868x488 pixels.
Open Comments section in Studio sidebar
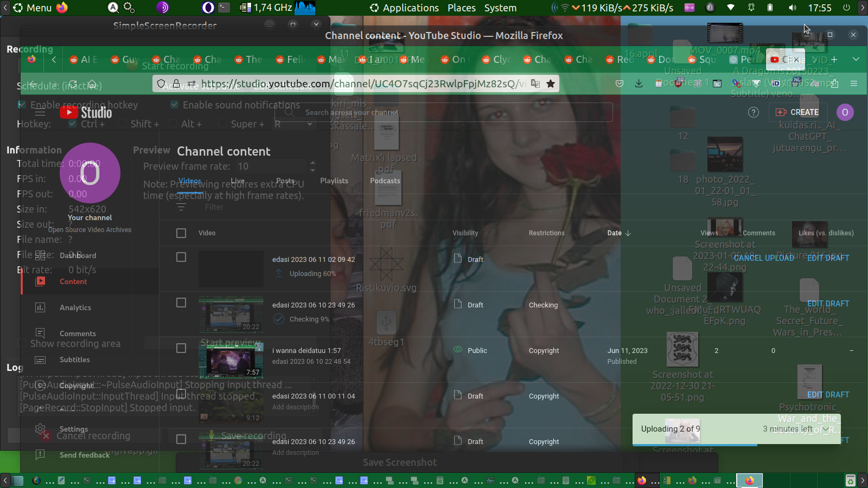point(78,333)
